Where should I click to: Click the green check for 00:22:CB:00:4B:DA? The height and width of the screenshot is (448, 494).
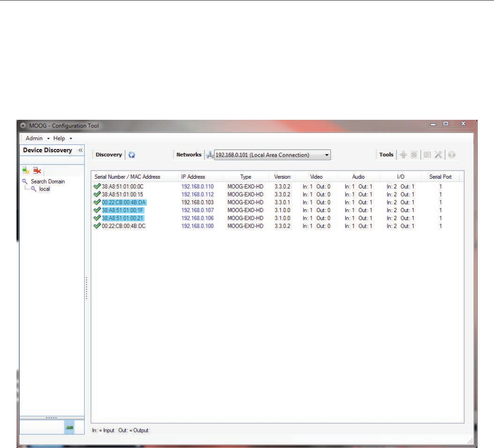pos(97,202)
